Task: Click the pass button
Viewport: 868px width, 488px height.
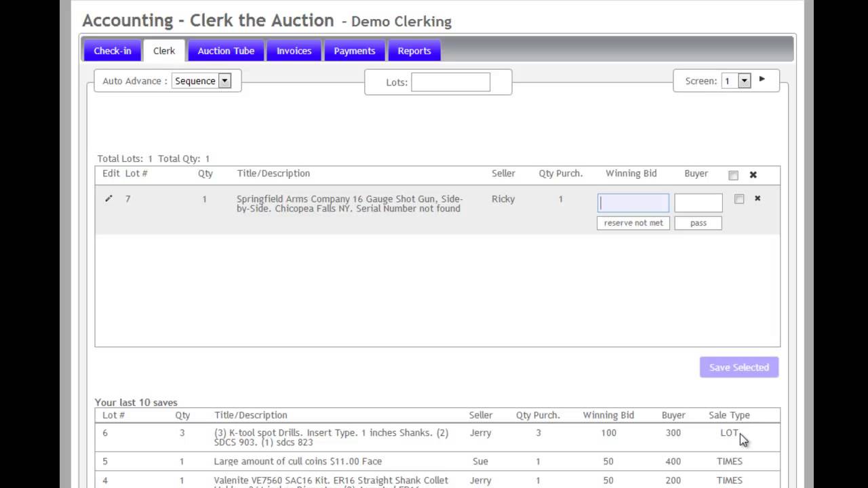Action: [698, 223]
